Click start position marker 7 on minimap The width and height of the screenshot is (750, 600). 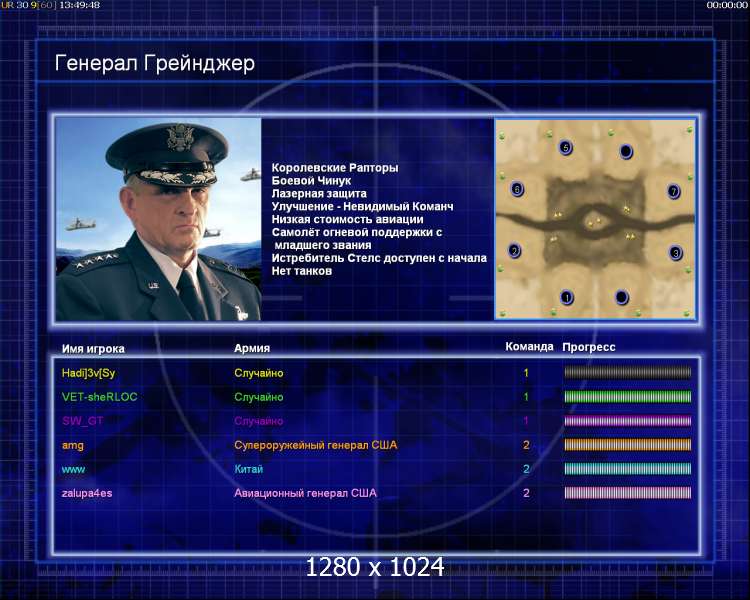(673, 191)
